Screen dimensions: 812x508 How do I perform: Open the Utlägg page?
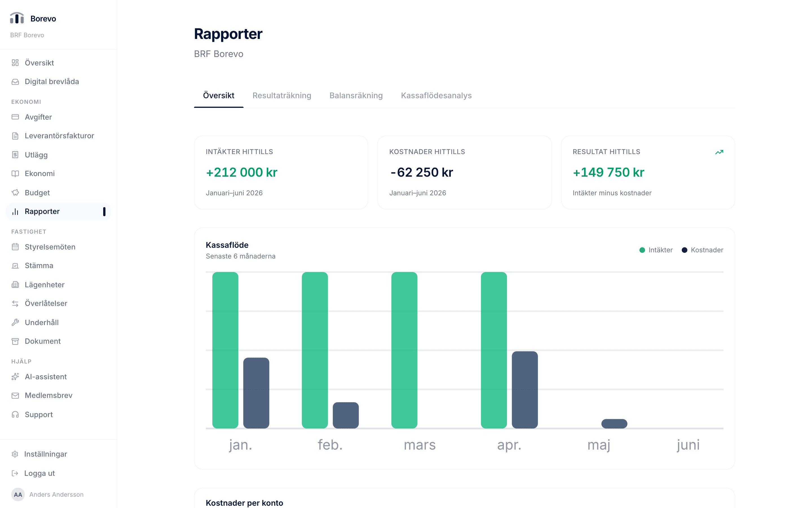click(58, 155)
